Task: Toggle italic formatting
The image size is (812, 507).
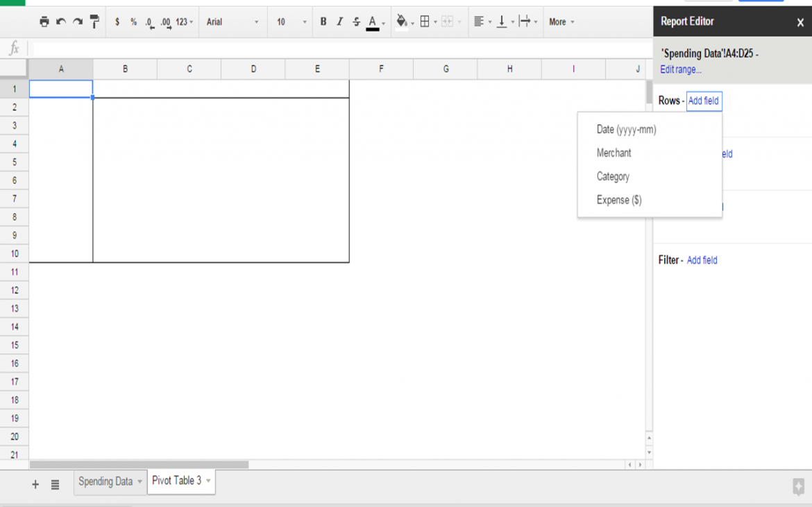Action: tap(339, 22)
